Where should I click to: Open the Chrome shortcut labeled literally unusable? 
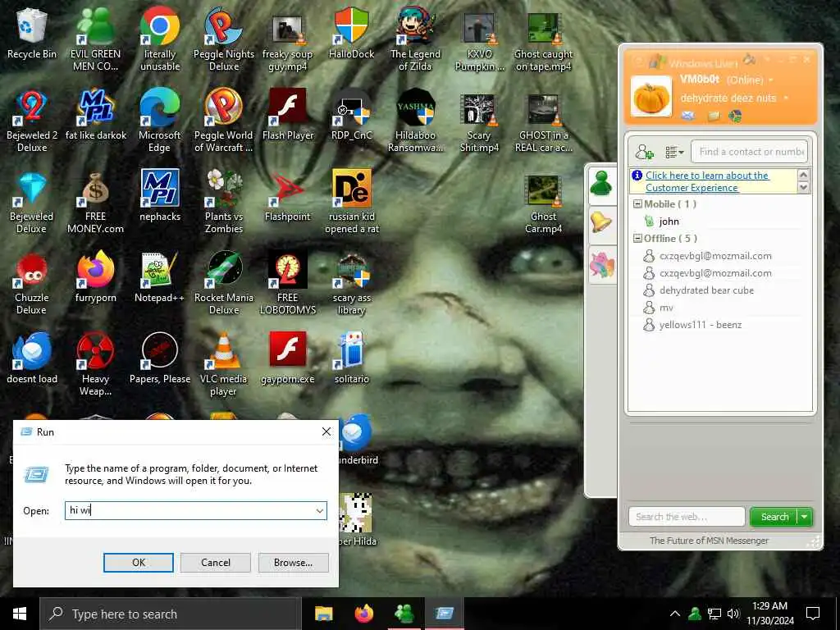[x=160, y=39]
